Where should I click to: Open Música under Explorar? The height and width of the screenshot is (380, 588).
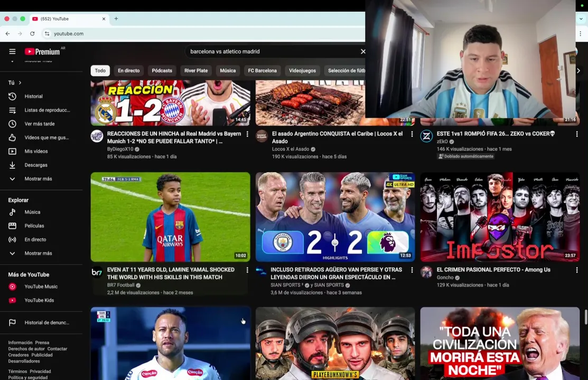41,212
